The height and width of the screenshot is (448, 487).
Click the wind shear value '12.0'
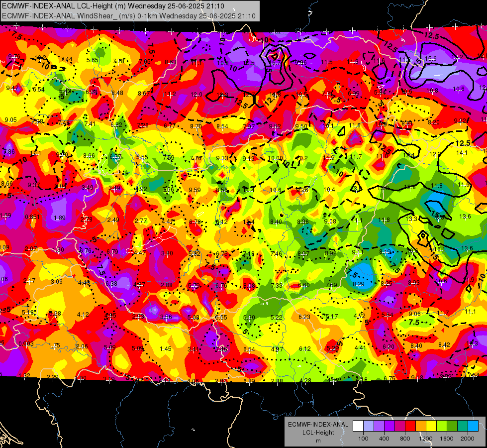click(x=196, y=94)
